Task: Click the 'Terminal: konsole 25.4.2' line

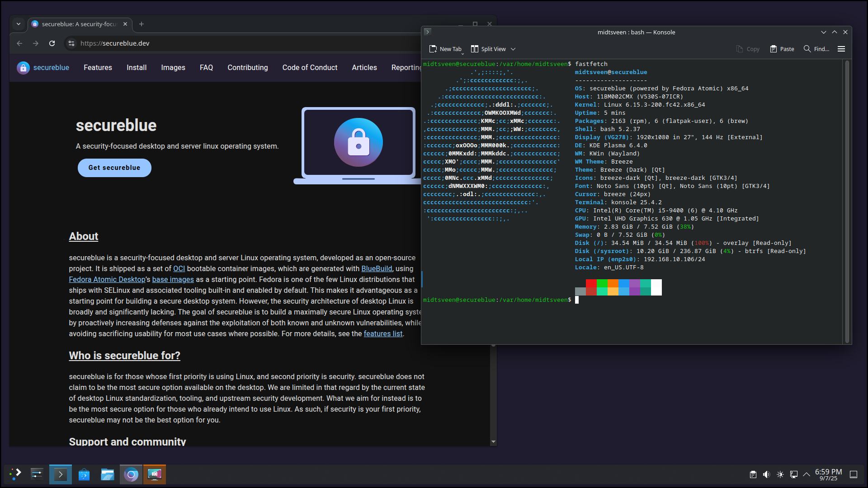Action: (618, 202)
